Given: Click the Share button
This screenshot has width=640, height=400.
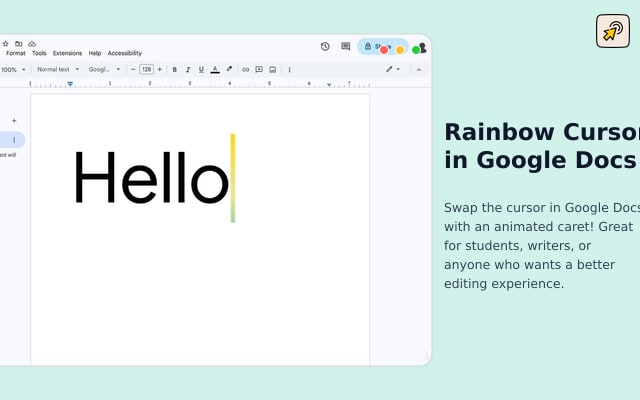Looking at the screenshot, I should coord(382,47).
